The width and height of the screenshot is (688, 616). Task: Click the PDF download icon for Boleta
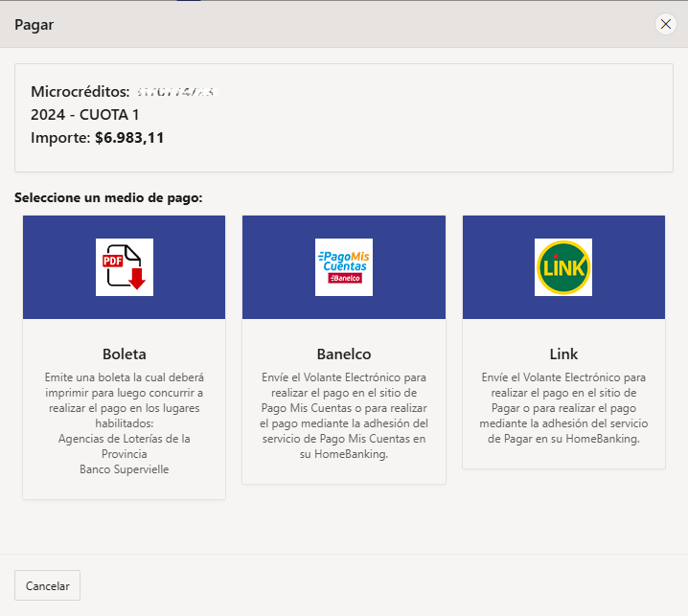click(x=125, y=267)
